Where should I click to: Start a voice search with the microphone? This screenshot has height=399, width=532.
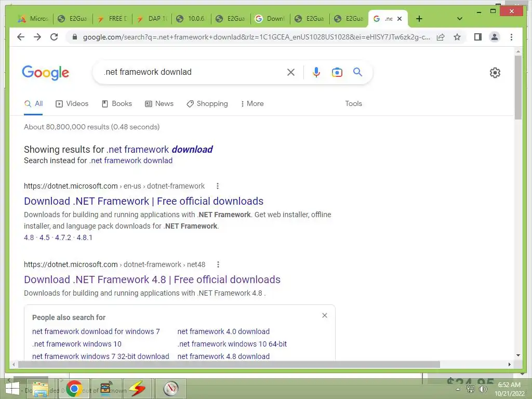pyautogui.click(x=316, y=72)
